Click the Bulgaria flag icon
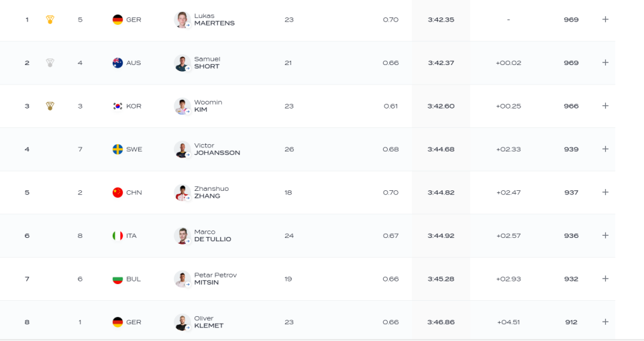Image resolution: width=644 pixels, height=341 pixels. [117, 279]
